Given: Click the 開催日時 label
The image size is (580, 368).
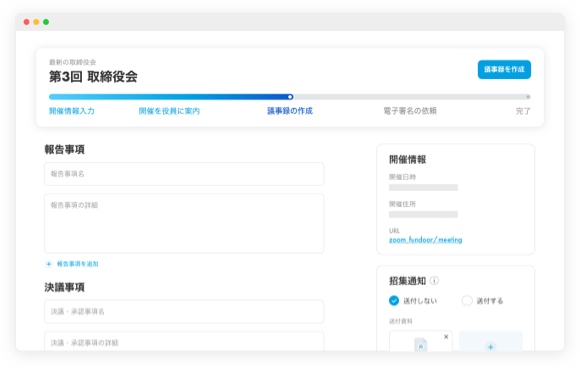Looking at the screenshot, I should click(x=402, y=177).
